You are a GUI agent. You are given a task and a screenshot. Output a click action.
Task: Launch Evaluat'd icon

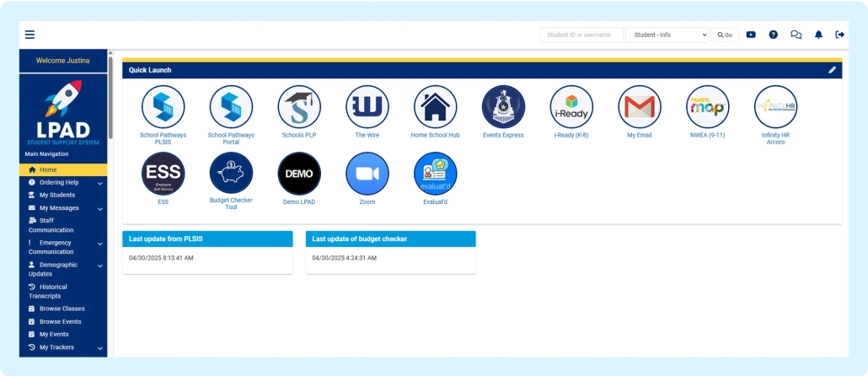436,174
